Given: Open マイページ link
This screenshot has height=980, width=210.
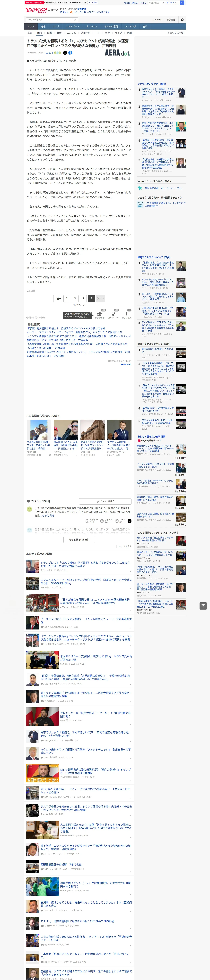Looking at the screenshot, I should pos(157,20).
